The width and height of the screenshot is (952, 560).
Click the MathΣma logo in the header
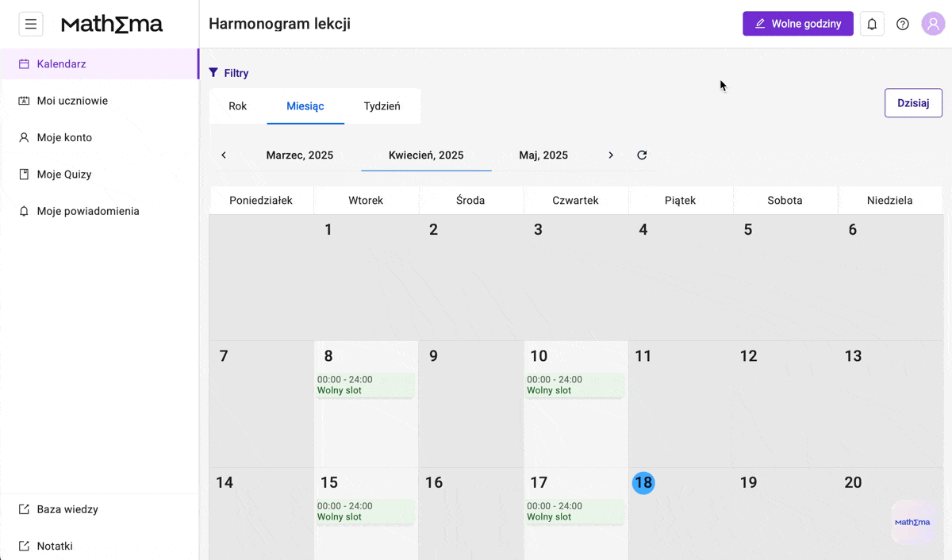coord(112,25)
